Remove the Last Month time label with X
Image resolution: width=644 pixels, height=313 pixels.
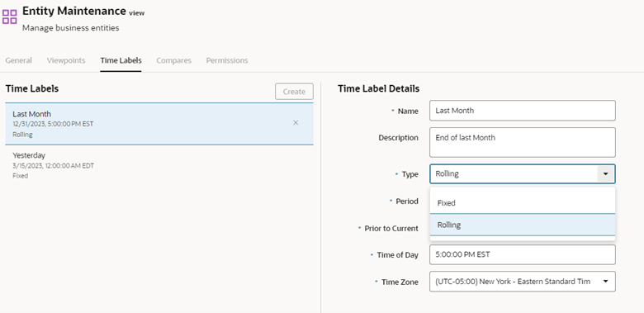point(296,123)
